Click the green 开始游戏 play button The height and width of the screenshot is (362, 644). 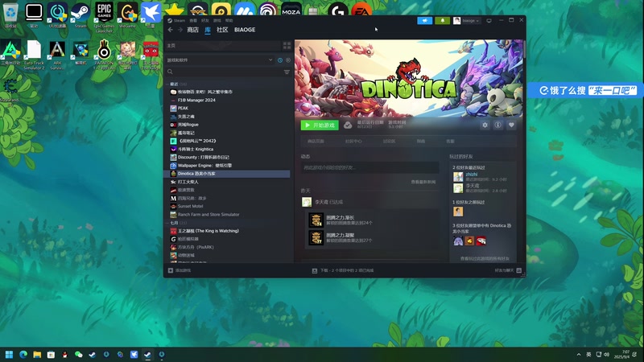[x=320, y=125]
